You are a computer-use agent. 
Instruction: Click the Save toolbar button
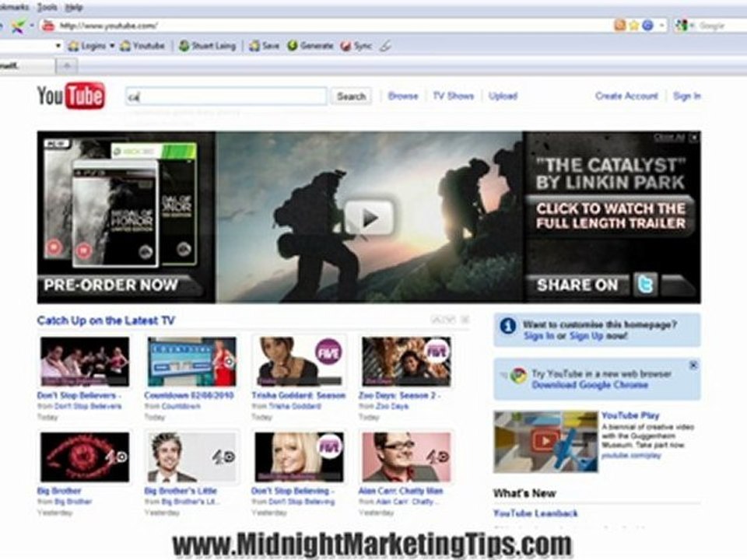[x=265, y=46]
